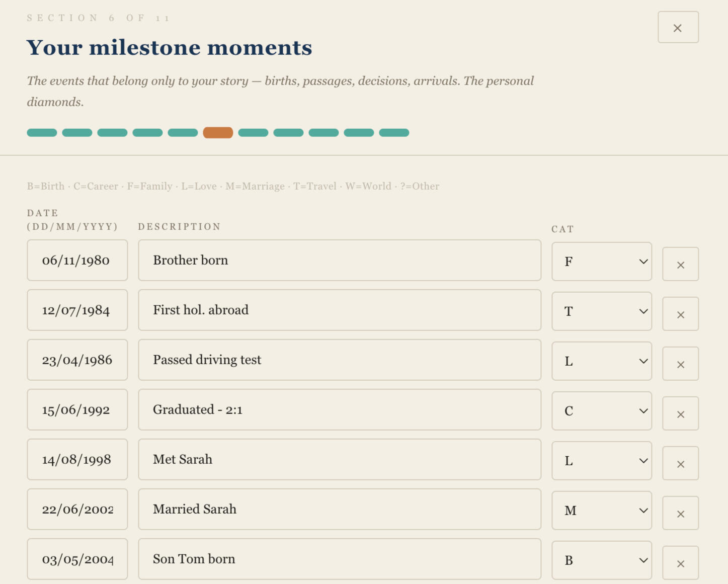Change category of Passed driving test
728x584 pixels.
coord(601,361)
